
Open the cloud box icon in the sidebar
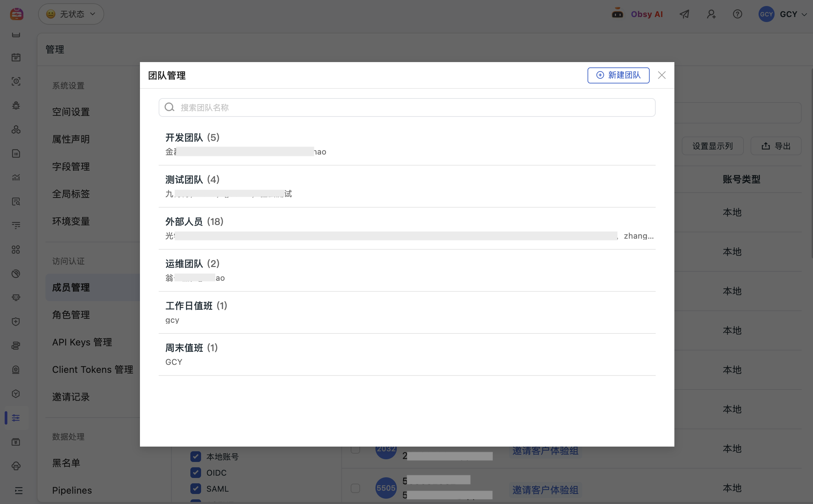tap(16, 466)
